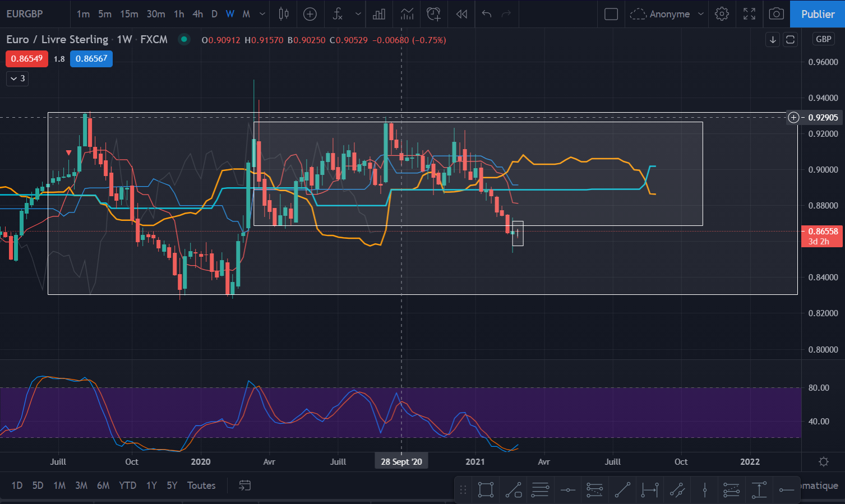The width and height of the screenshot is (845, 504).
Task: Toggle auto-scale mode next to the GBP button
Action: [790, 39]
